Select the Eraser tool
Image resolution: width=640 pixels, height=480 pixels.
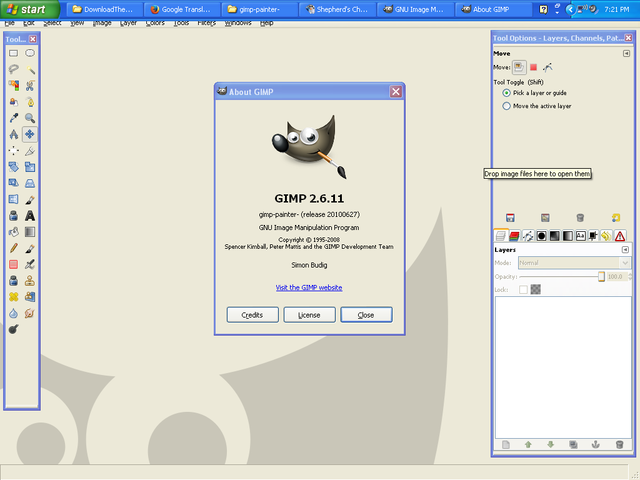coord(13,264)
